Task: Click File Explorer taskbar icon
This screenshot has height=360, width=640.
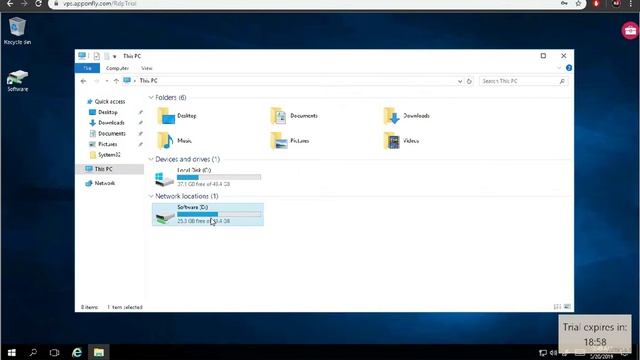Action: [x=98, y=352]
